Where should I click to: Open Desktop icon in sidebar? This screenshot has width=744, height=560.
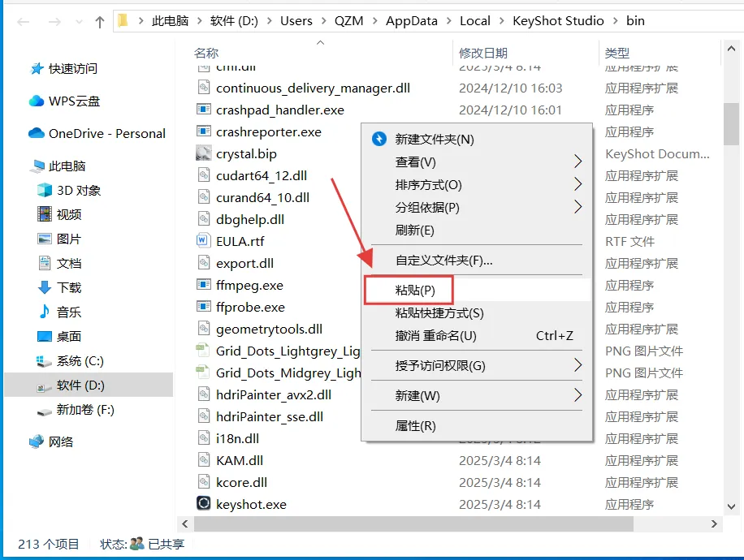[45, 336]
